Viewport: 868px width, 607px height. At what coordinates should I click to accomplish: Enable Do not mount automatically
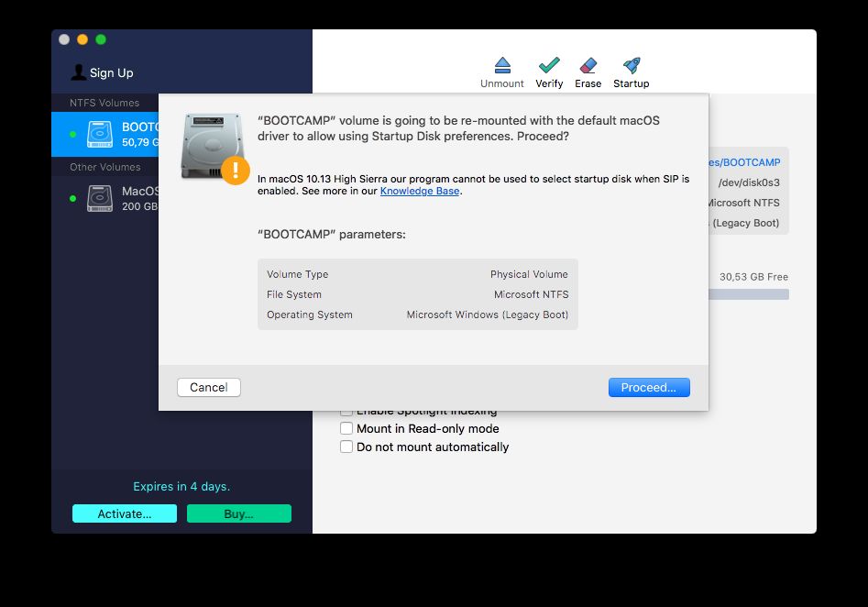(x=346, y=447)
